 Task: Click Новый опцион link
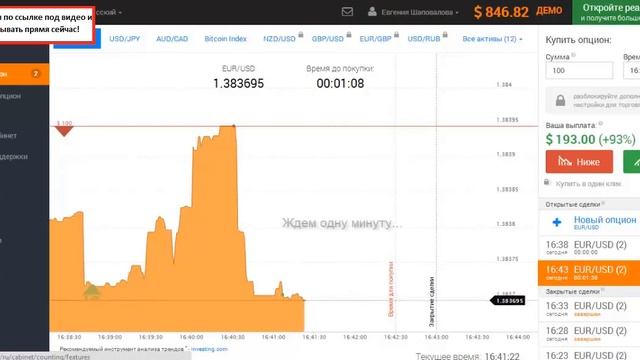(605, 220)
